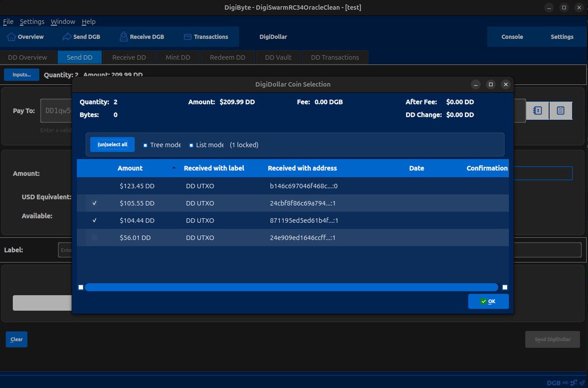
Task: Switch to the DD Vault tab
Action: coord(278,57)
